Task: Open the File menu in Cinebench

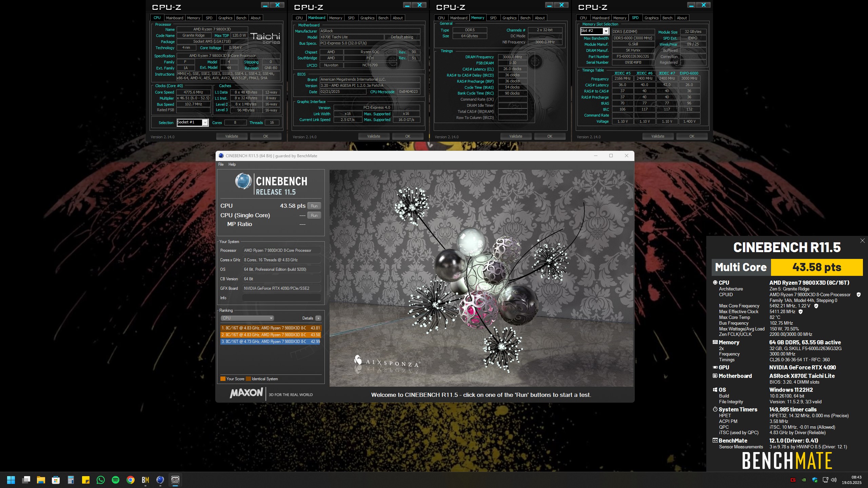Action: point(221,164)
